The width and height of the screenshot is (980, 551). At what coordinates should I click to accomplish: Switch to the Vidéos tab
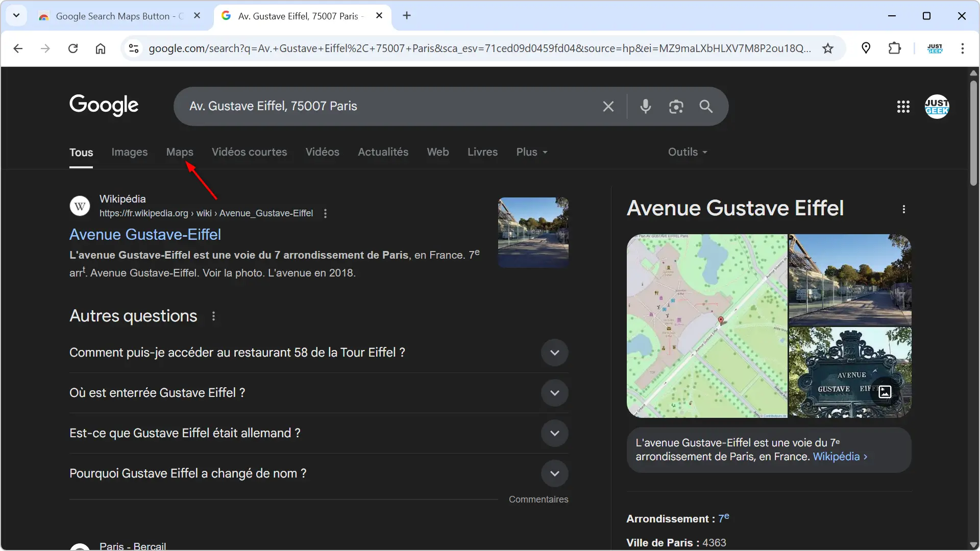tap(323, 152)
